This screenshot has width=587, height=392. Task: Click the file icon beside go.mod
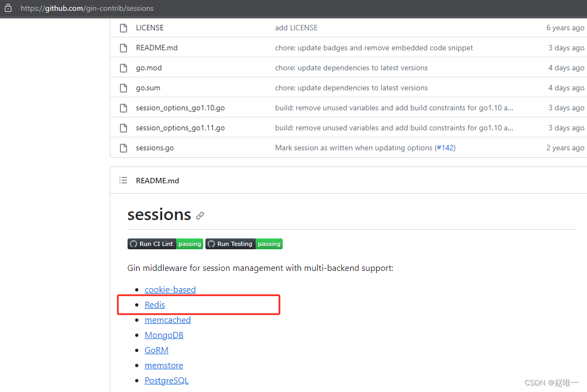(123, 68)
